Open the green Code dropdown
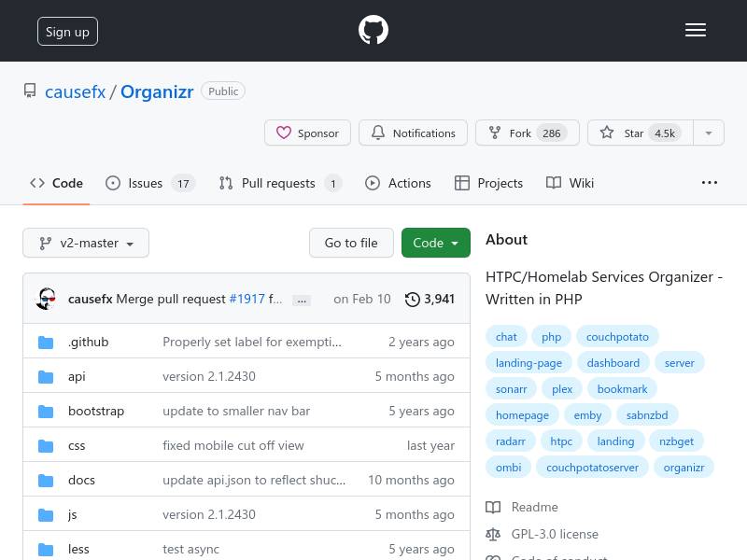The image size is (747, 560). pos(435,243)
